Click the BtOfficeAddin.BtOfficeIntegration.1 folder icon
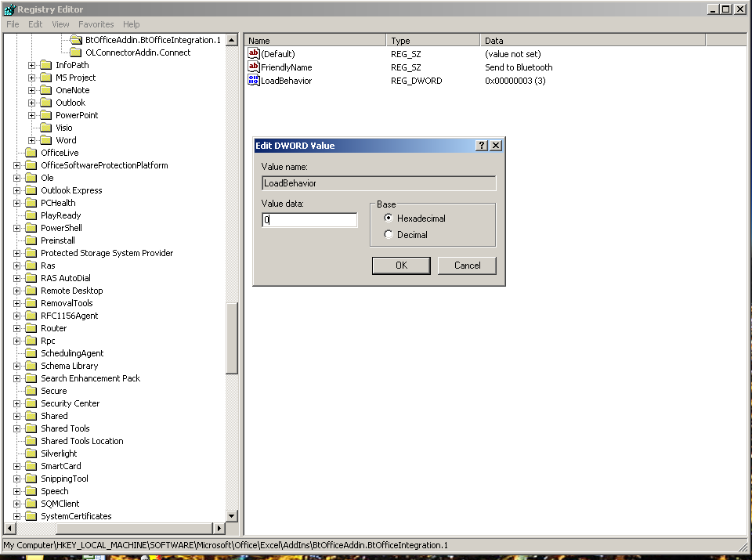Viewport: 752px width, 560px height. click(76, 40)
